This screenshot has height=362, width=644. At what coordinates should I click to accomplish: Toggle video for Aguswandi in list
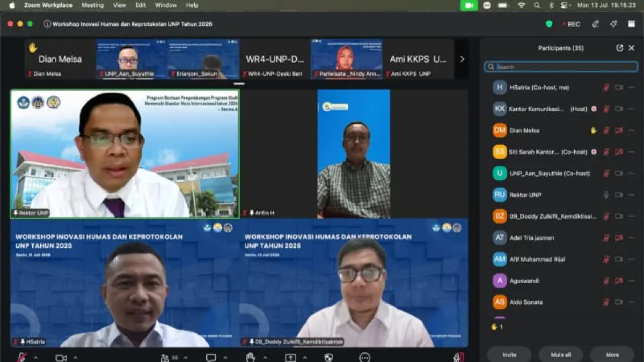[619, 280]
